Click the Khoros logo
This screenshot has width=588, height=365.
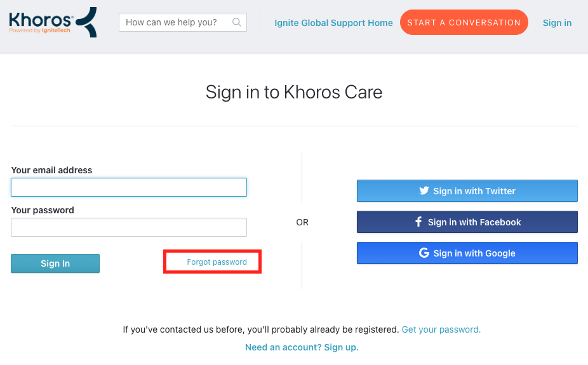[x=53, y=22]
